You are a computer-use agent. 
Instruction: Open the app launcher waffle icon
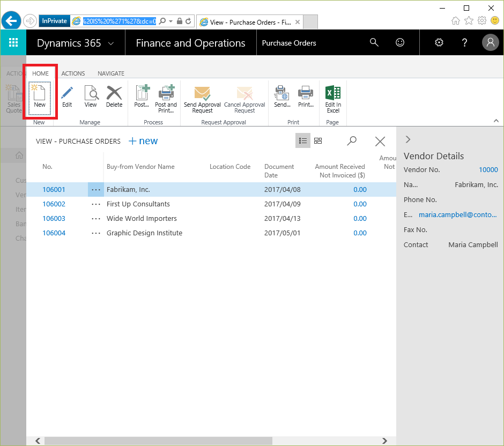[13, 42]
